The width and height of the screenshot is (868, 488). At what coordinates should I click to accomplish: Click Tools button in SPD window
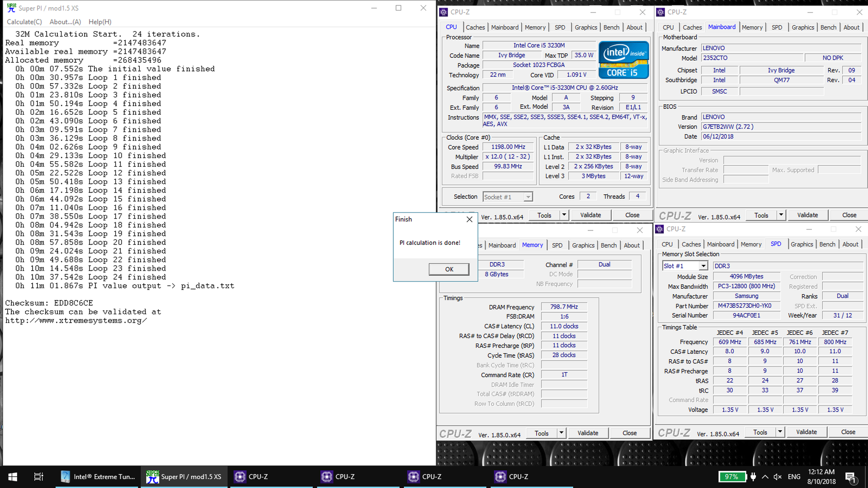tap(760, 432)
